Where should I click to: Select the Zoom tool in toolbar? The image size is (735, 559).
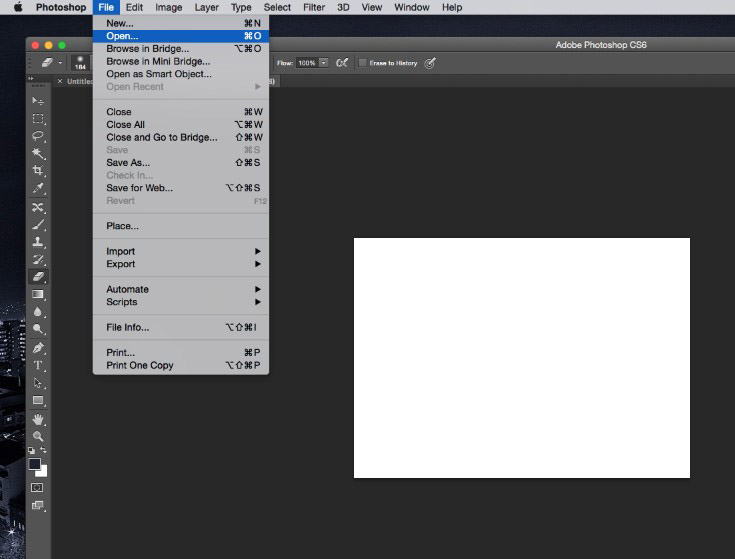pyautogui.click(x=38, y=436)
